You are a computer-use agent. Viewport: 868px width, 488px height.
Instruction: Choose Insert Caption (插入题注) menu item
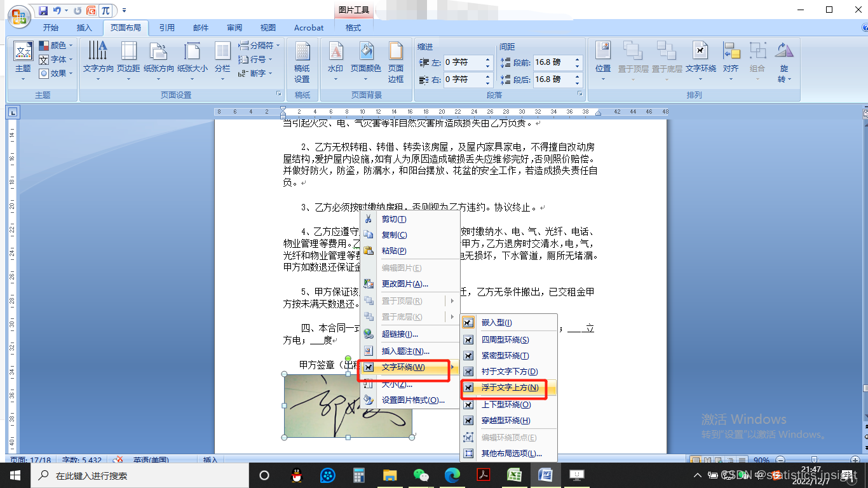coord(410,351)
